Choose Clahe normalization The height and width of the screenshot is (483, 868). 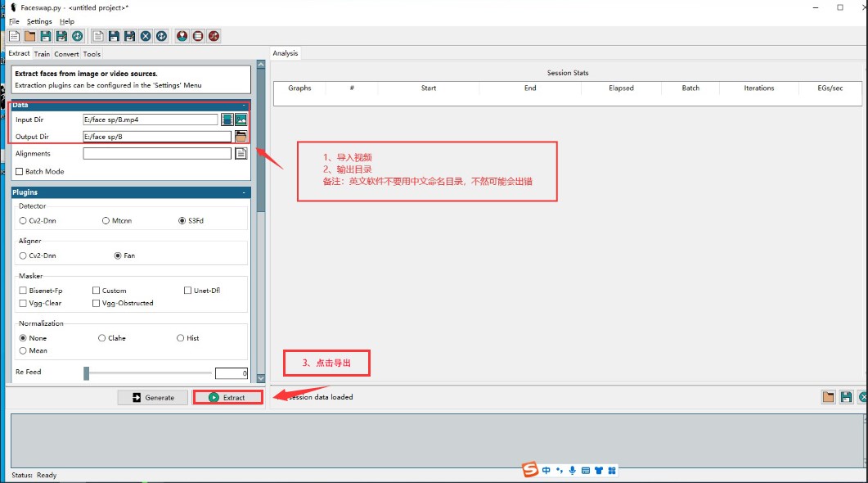(x=102, y=338)
